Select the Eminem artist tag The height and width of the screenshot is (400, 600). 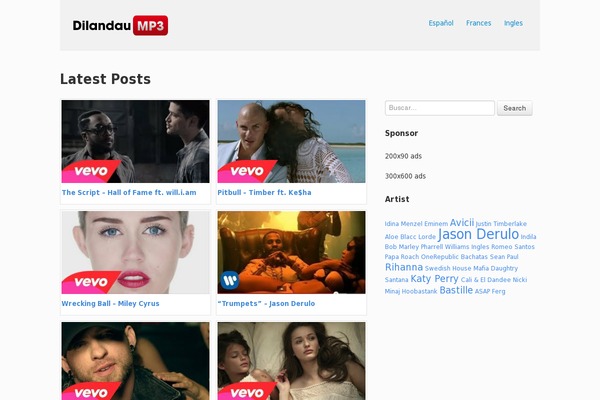click(436, 224)
